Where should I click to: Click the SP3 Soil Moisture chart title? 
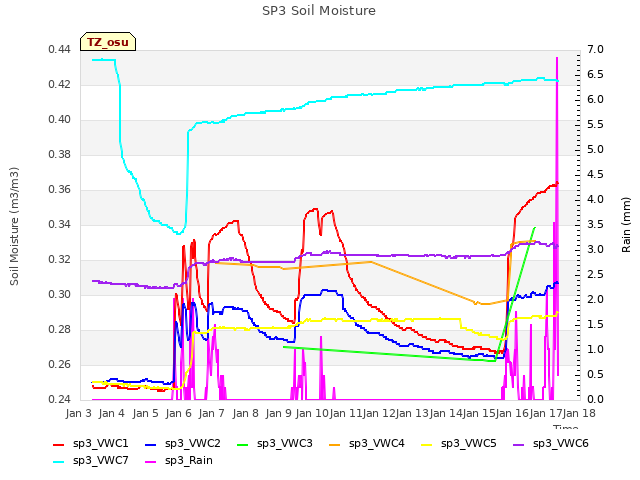(x=319, y=11)
